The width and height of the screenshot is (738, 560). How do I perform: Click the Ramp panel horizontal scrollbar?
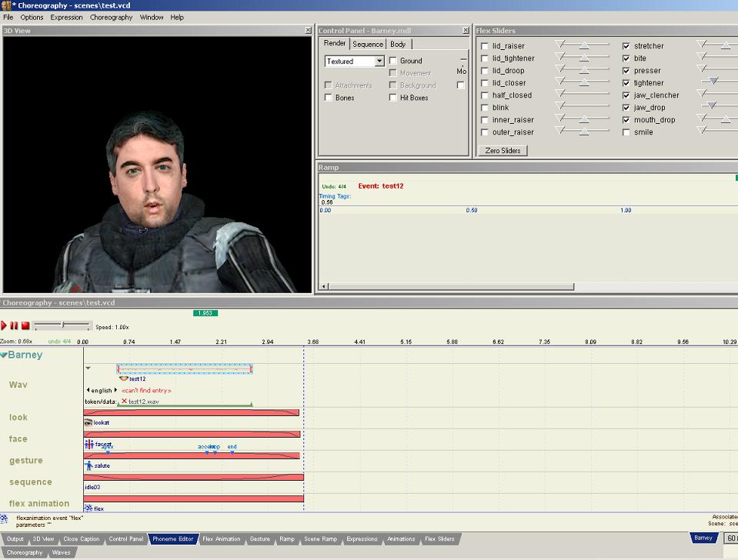pyautogui.click(x=451, y=286)
